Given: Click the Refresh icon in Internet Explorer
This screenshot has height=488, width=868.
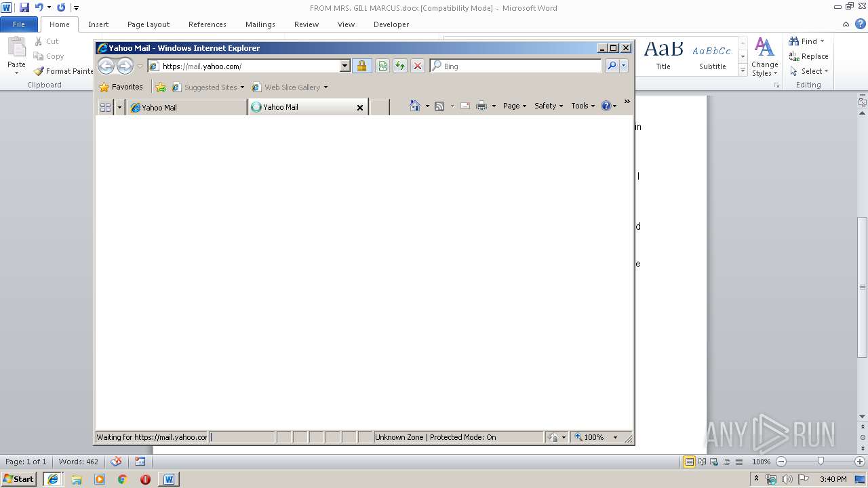Looking at the screenshot, I should tap(400, 66).
